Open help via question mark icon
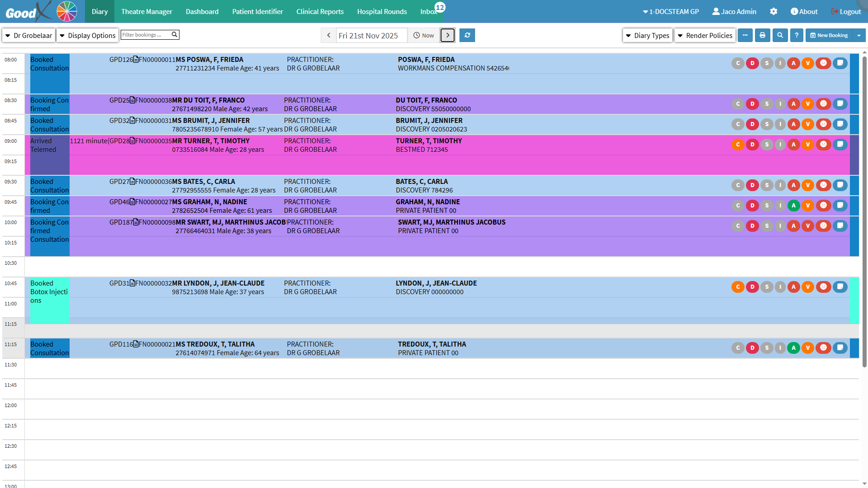The image size is (868, 488). click(x=797, y=35)
